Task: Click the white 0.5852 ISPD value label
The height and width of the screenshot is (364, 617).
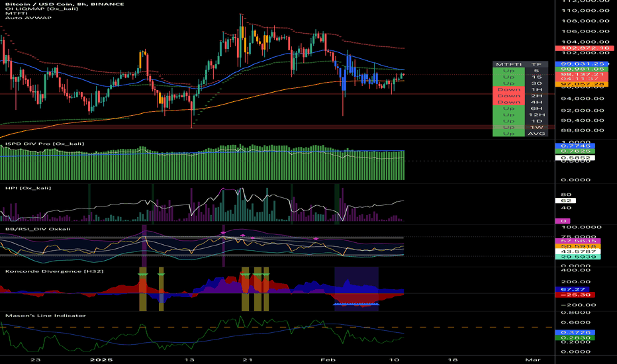Action: tap(575, 158)
